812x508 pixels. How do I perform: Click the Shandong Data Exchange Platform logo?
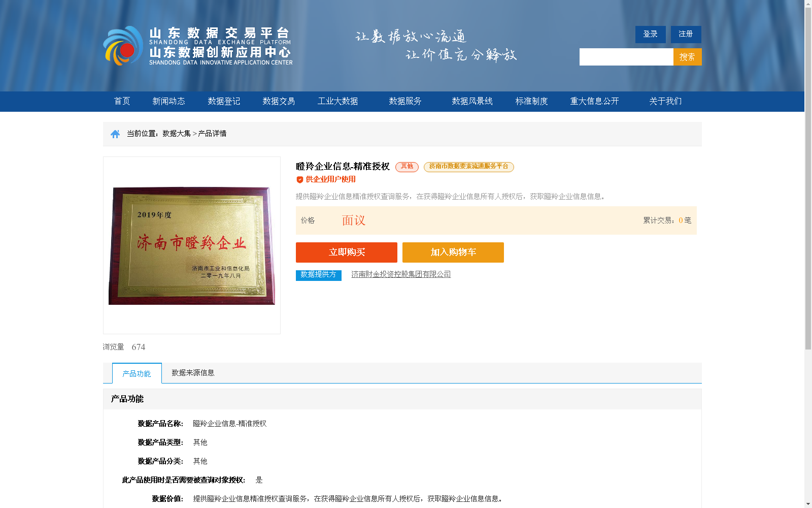pyautogui.click(x=198, y=46)
